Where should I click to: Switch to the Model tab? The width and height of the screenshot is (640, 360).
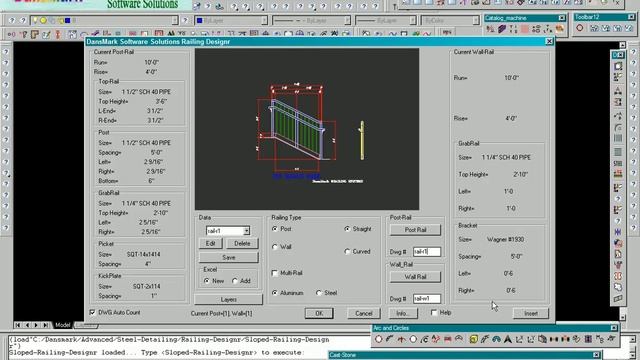point(62,325)
